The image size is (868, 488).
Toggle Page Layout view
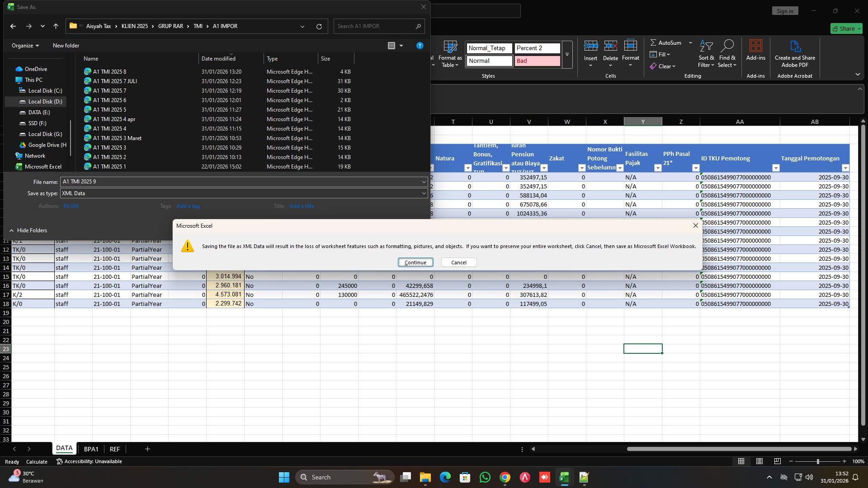click(759, 461)
